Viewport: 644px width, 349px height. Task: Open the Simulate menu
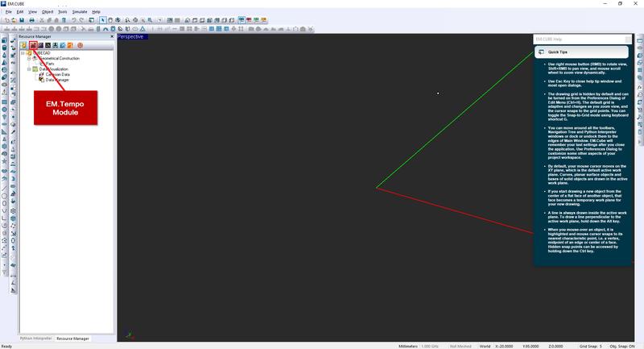pyautogui.click(x=80, y=12)
